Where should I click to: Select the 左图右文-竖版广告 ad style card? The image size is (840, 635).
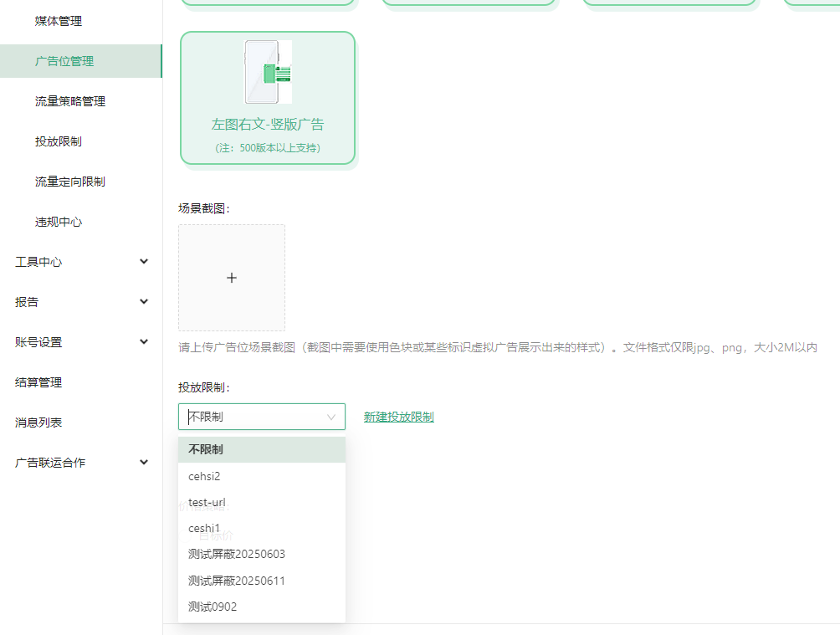coord(267,96)
